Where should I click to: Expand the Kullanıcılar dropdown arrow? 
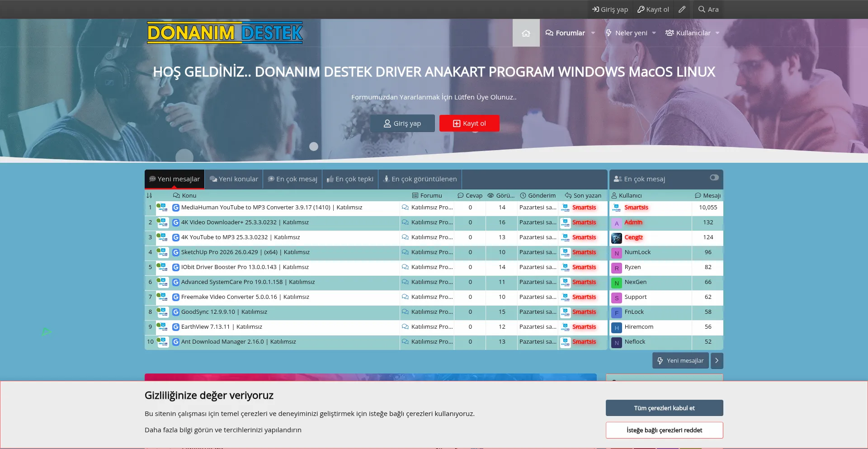click(717, 33)
